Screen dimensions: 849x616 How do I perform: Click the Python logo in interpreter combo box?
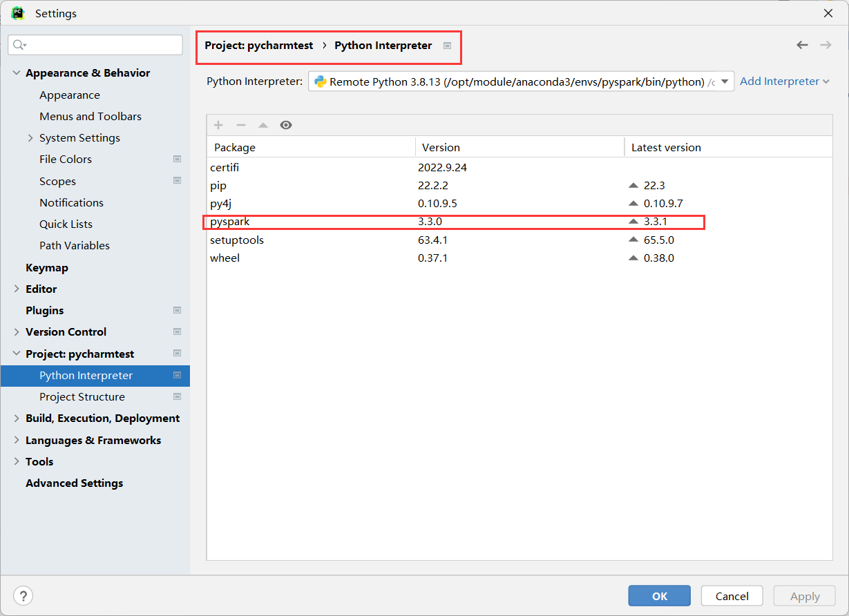tap(321, 81)
